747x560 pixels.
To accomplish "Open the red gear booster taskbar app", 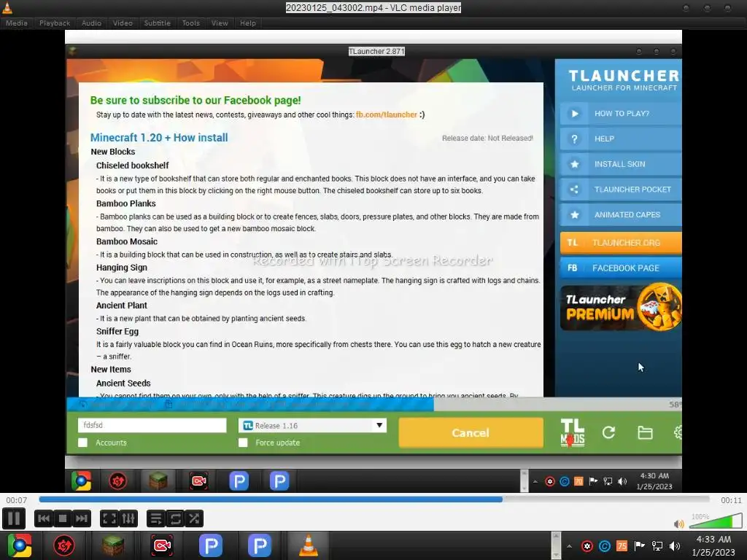I will 64,545.
